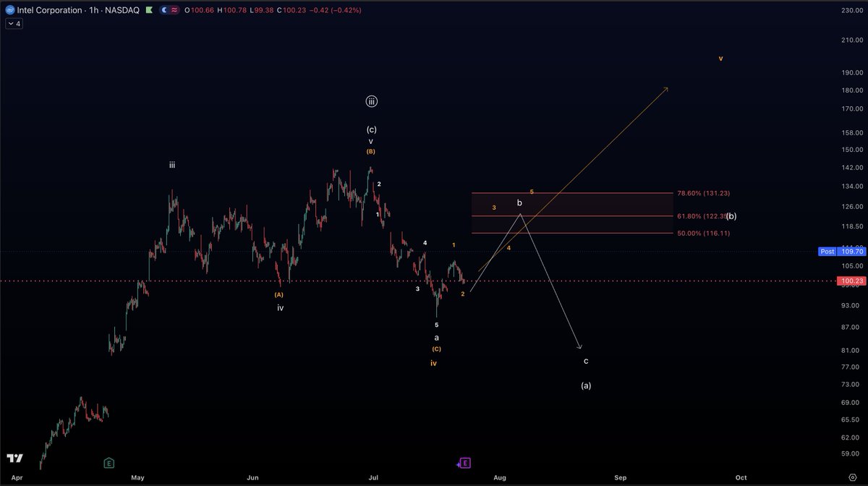Click the green earnings E marker near May
Image resolution: width=868 pixels, height=486 pixels.
[x=109, y=462]
